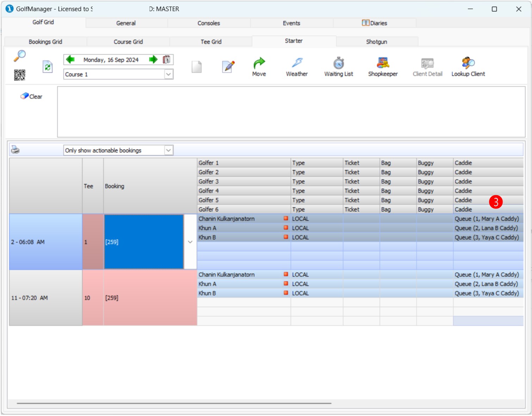532x416 pixels.
Task: Expand the chevron beside booking [259] at 06:08
Action: [190, 242]
